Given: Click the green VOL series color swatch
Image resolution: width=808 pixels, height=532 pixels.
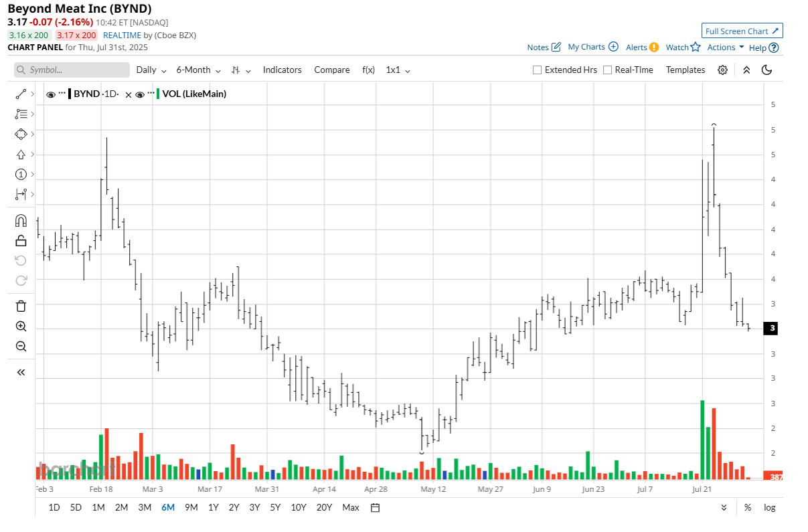Looking at the screenshot, I should (157, 94).
